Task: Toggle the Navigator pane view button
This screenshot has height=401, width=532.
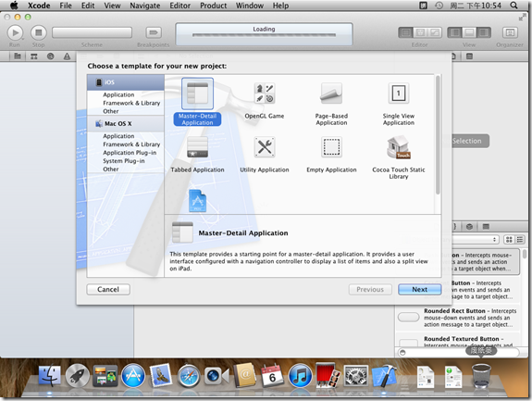Action: point(454,32)
